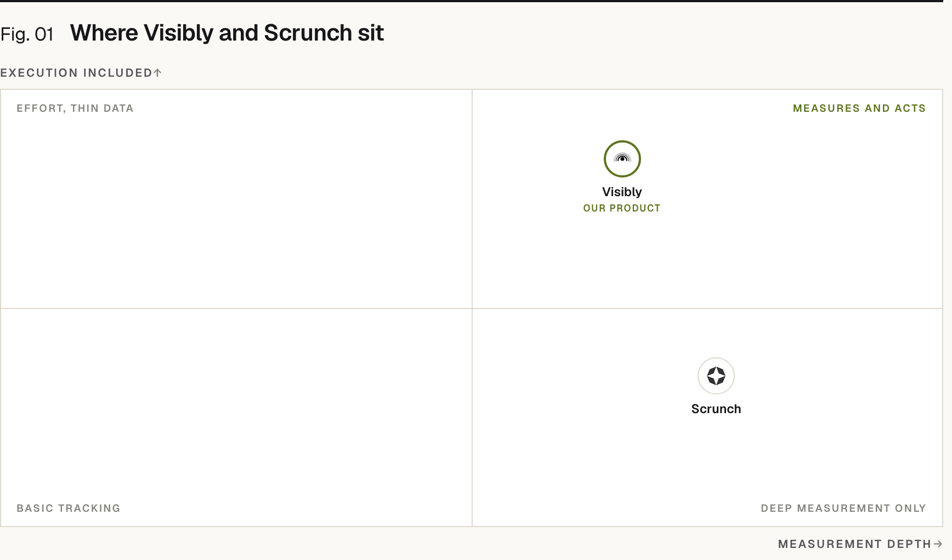
Task: Select the Scrunch name below its logo
Action: click(716, 409)
